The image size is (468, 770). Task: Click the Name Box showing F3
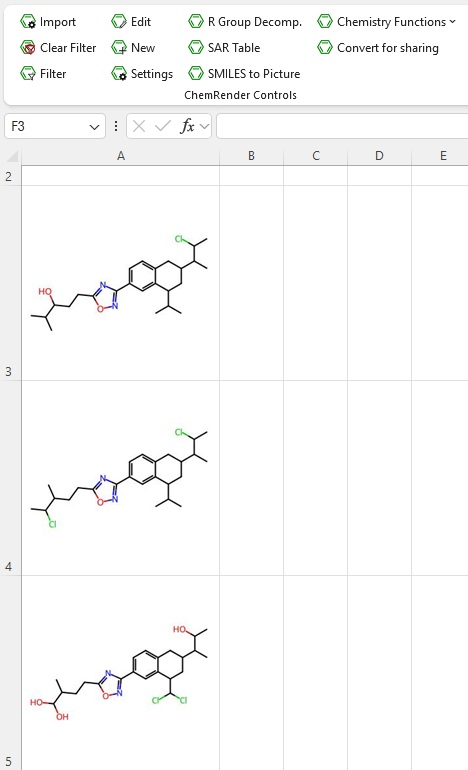(x=55, y=126)
